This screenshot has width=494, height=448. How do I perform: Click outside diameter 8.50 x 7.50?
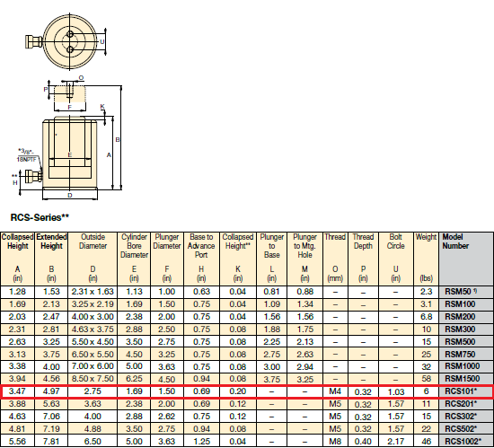point(93,379)
